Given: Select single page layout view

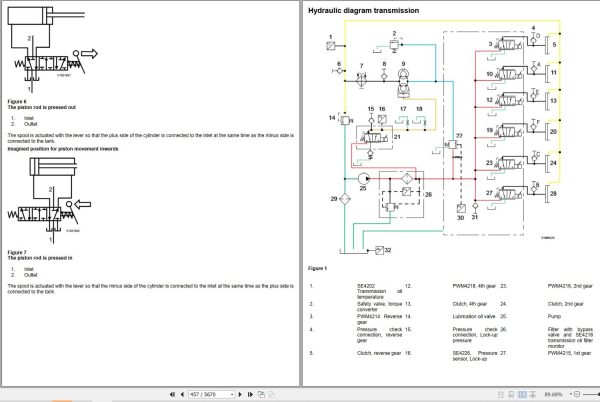Looking at the screenshot, I should coord(501,394).
